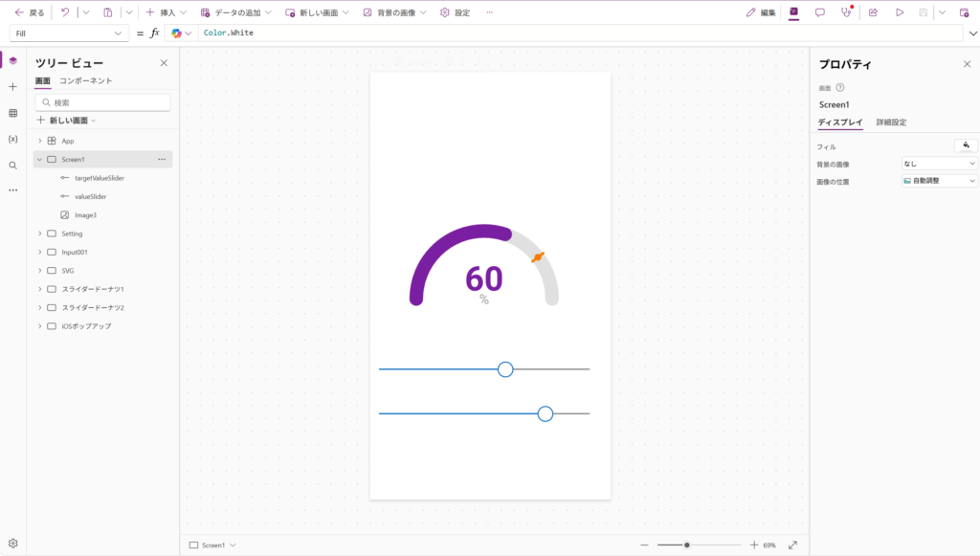Click the Comments speech bubble icon
Viewport: 980px width, 556px height.
point(819,12)
